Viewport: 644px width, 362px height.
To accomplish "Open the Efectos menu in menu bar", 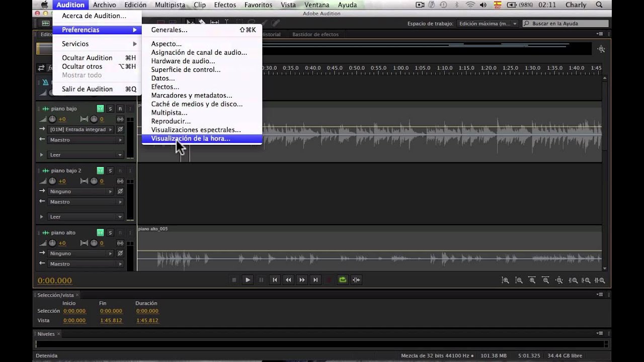I will 225,5.
